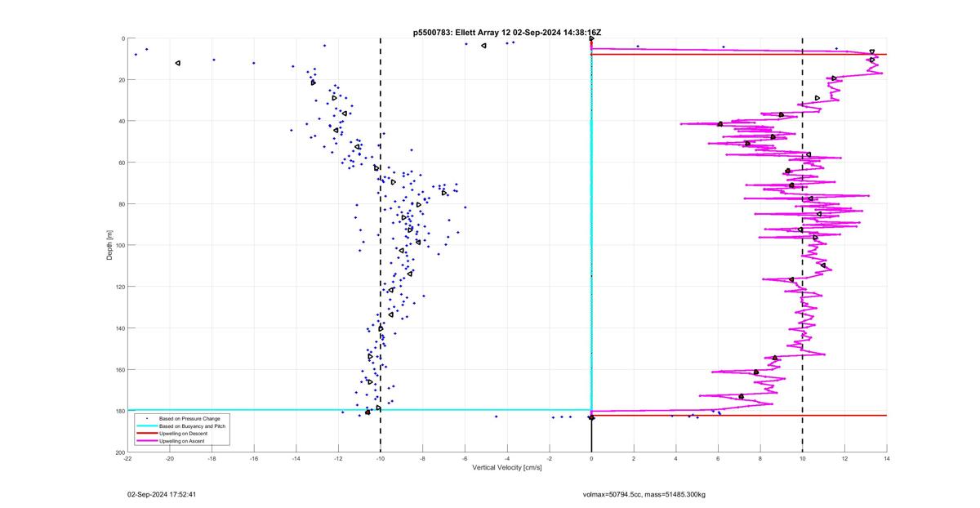Click legend entry 'Upwelling on Descent'

coord(185,434)
